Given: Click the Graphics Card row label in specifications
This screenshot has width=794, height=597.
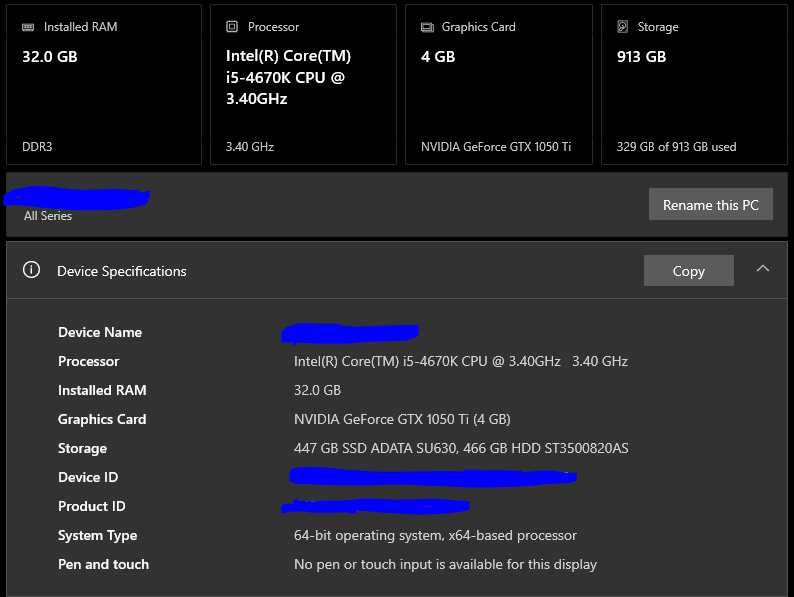Looking at the screenshot, I should tap(102, 419).
